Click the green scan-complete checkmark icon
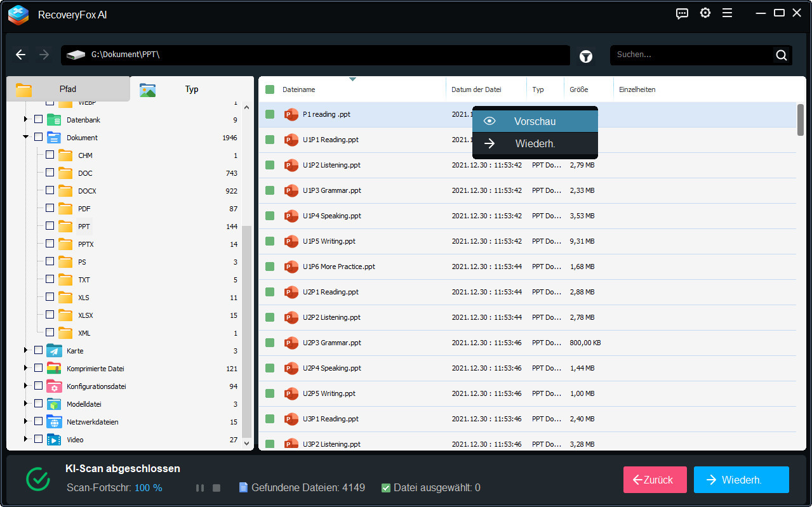Viewport: 812px width, 507px height. click(38, 479)
